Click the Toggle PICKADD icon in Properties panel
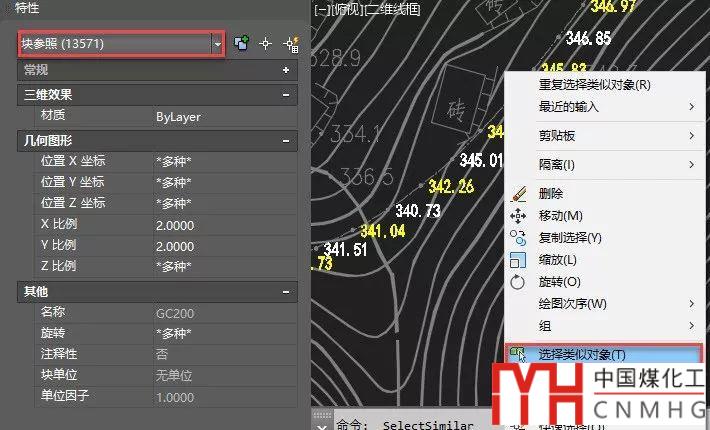 241,44
